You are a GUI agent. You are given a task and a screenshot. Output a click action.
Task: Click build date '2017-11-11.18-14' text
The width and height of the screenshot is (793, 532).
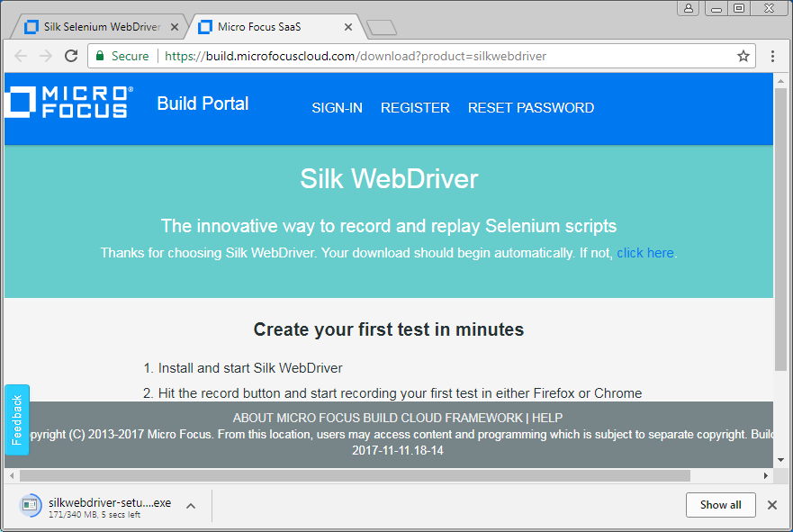(398, 451)
